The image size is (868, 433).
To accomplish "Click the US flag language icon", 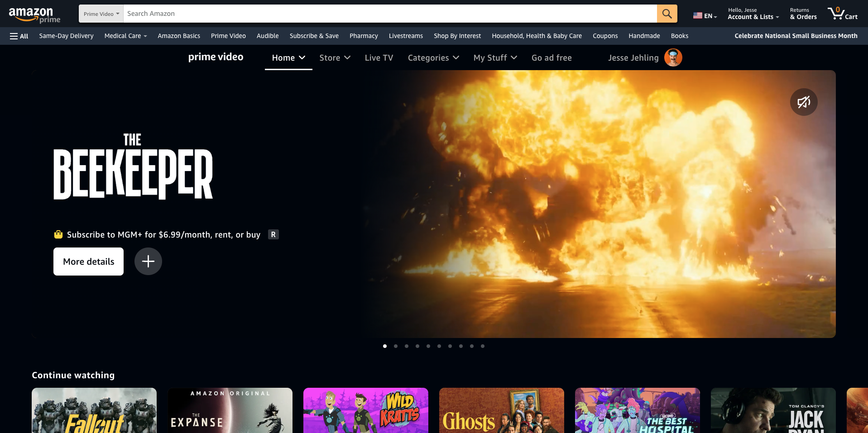I will 698,16.
